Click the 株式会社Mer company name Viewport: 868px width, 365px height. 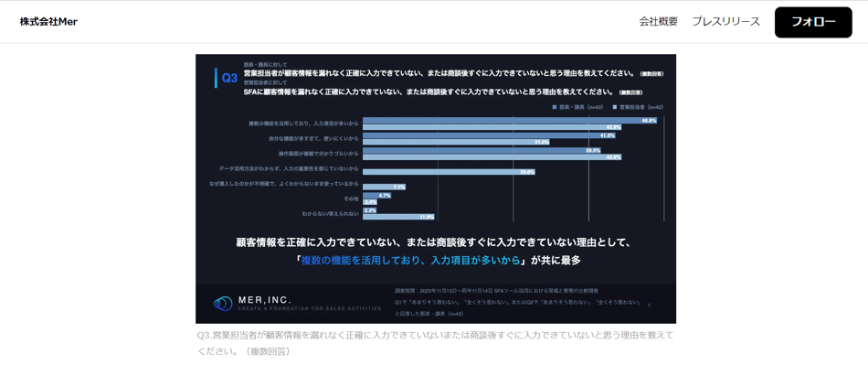point(48,22)
